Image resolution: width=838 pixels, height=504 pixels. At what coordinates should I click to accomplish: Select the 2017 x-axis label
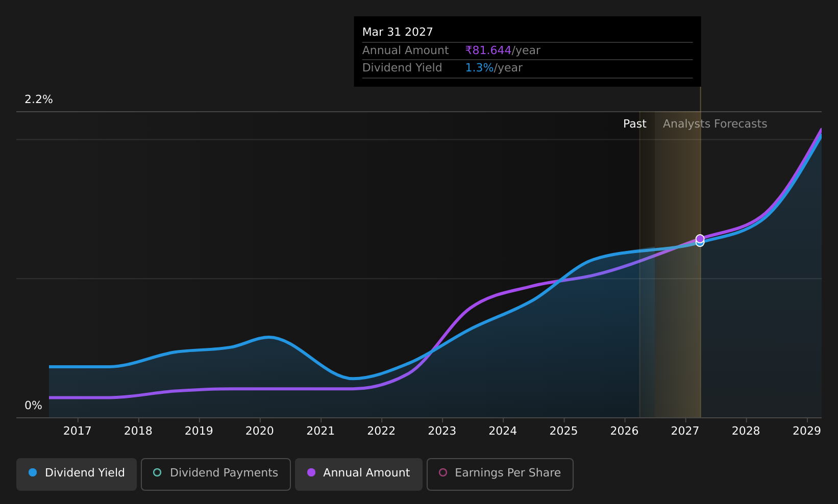pyautogui.click(x=77, y=431)
